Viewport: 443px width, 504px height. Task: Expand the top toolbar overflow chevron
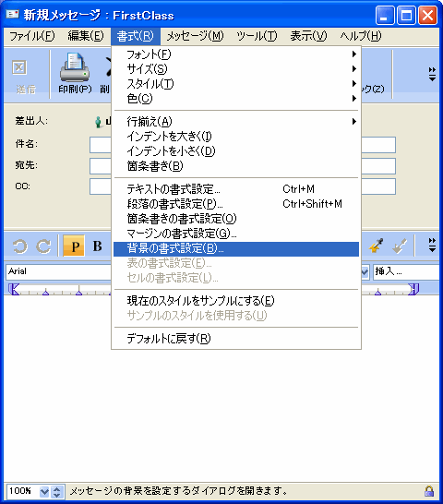[x=432, y=74]
